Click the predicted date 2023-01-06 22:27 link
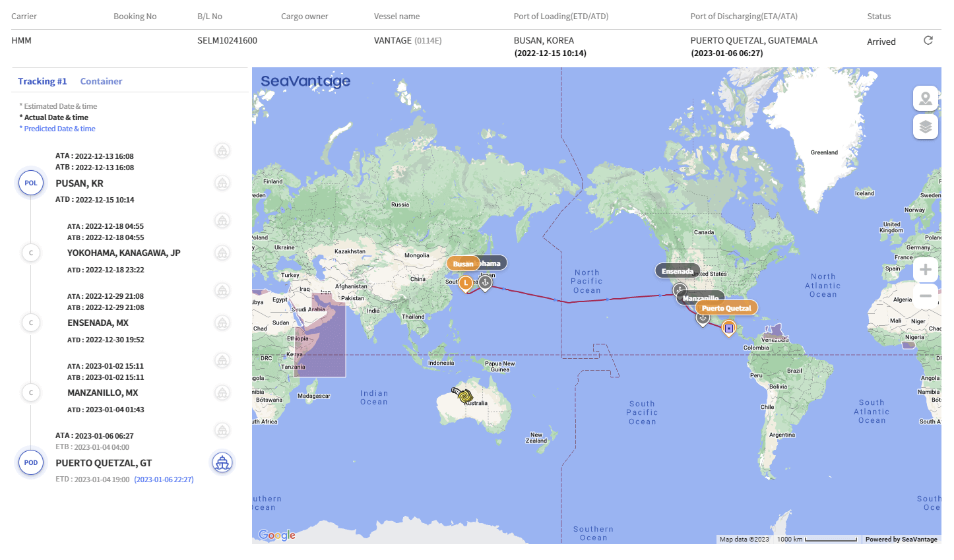This screenshot has height=560, width=954. 164,480
